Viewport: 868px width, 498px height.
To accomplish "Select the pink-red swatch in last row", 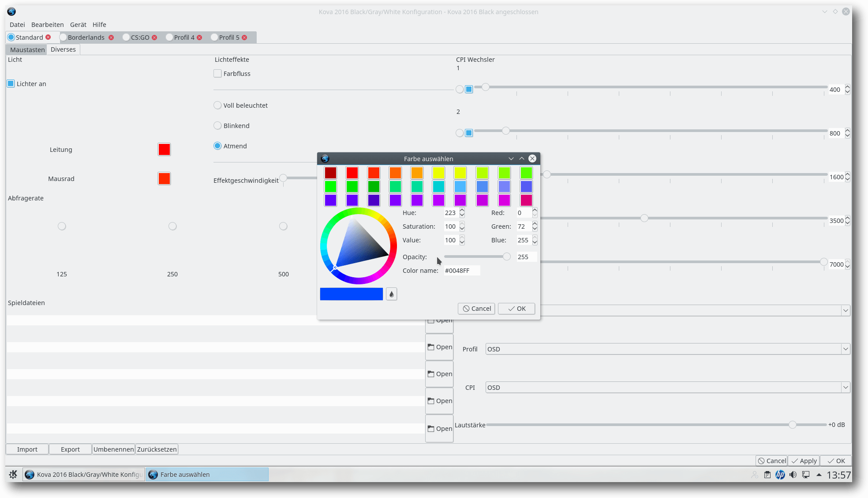I will pos(526,200).
